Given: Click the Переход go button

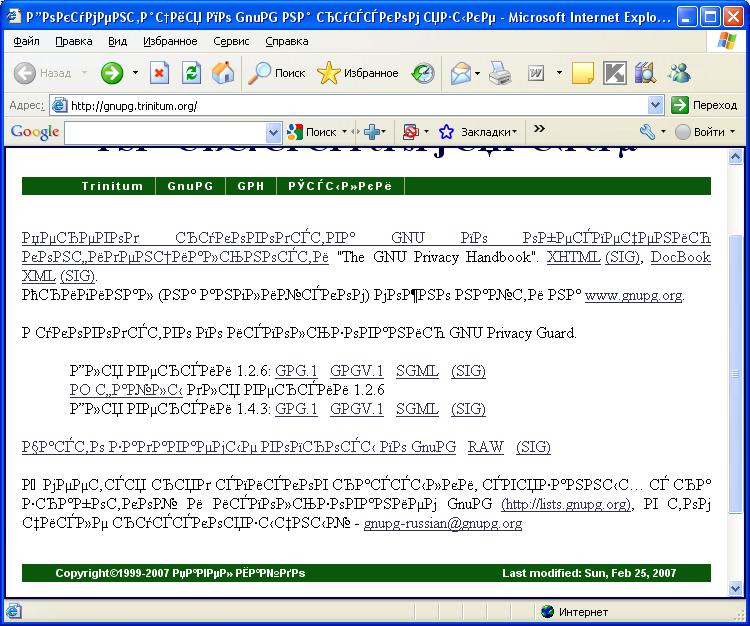Looking at the screenshot, I should pos(704,105).
